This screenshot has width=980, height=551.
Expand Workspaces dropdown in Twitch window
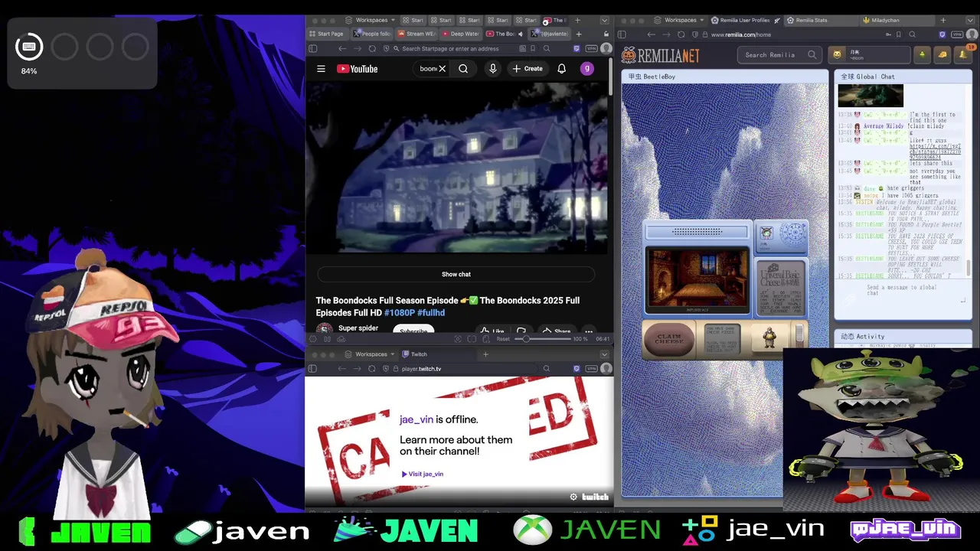371,354
